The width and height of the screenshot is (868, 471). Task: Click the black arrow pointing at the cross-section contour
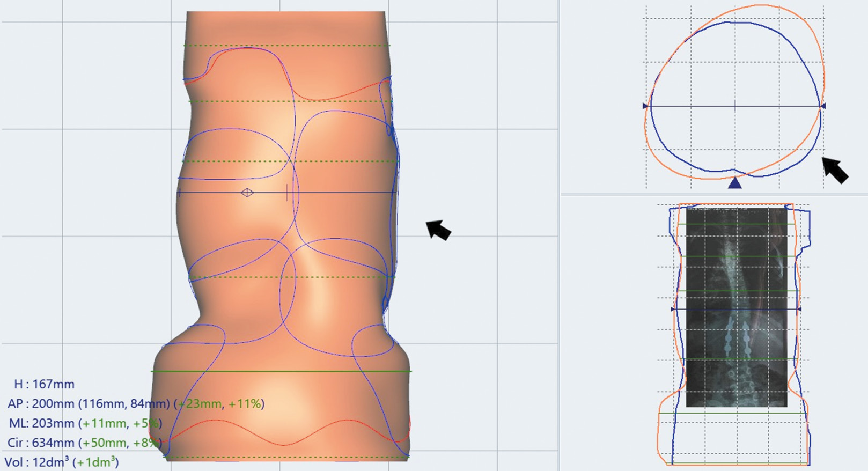click(x=835, y=170)
